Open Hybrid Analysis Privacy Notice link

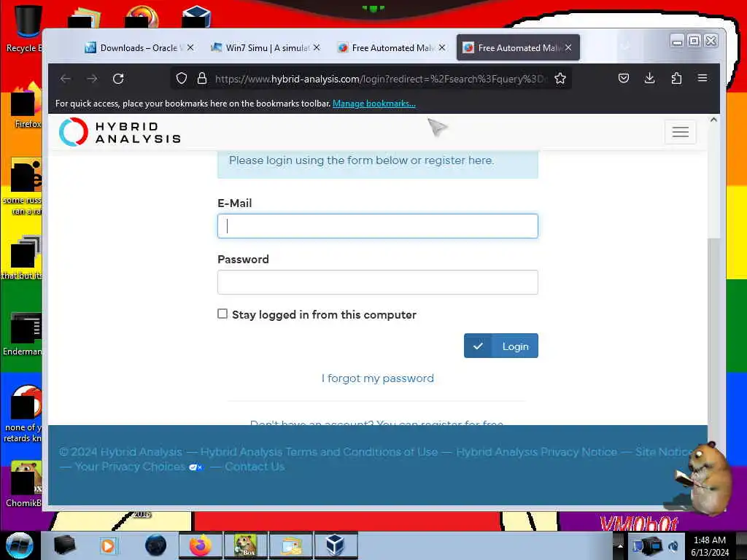[x=536, y=452]
